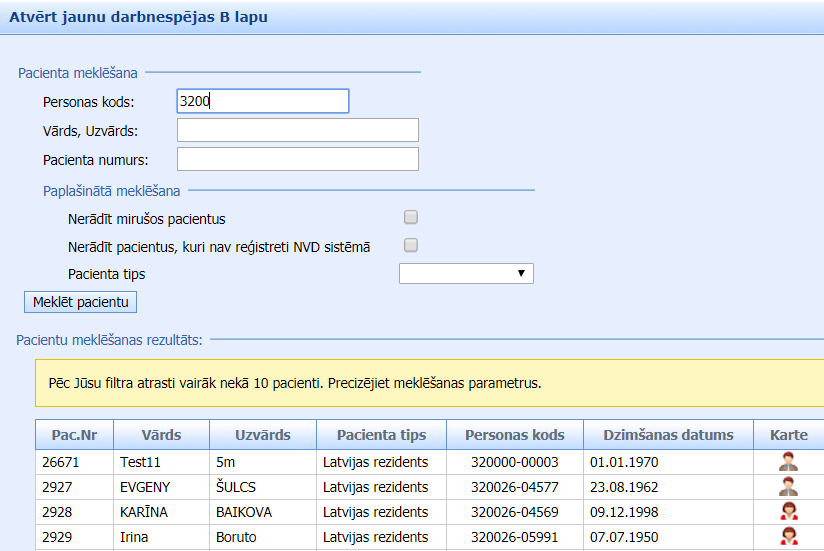Sort by 'Vārds' column header

[161, 435]
